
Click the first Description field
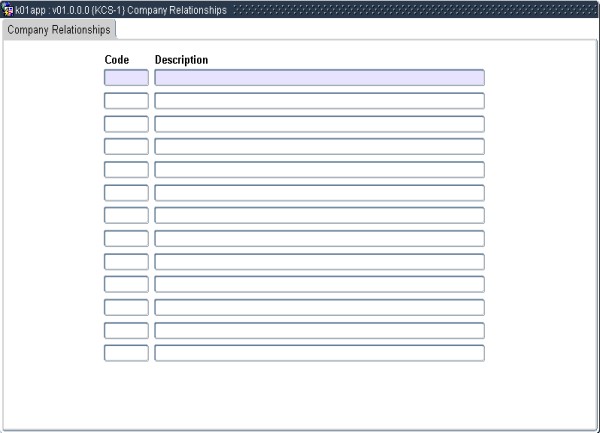click(319, 77)
